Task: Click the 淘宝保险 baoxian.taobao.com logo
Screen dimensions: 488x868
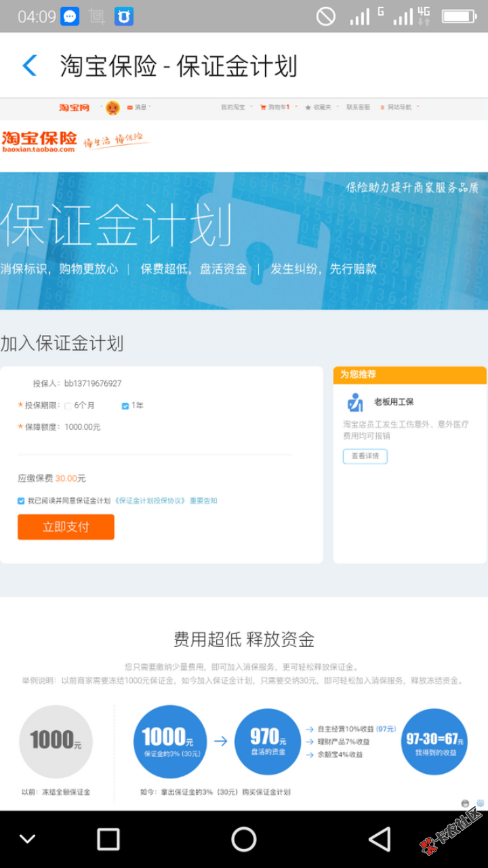Action: [x=39, y=142]
